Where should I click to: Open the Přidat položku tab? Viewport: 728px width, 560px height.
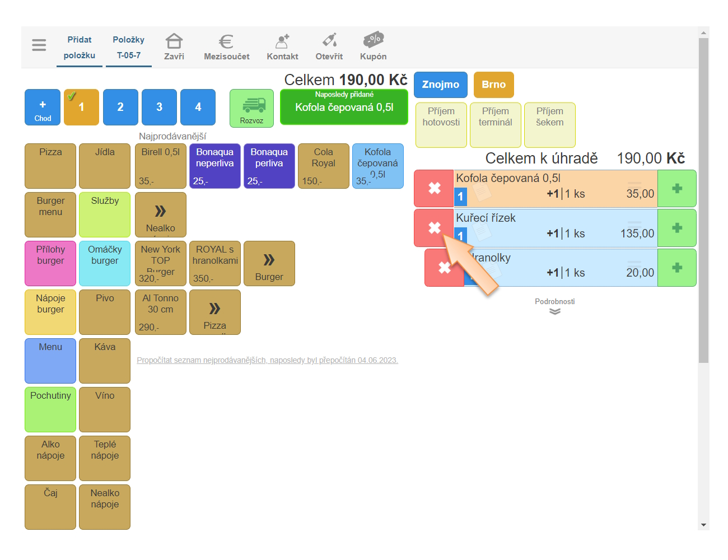tap(80, 48)
